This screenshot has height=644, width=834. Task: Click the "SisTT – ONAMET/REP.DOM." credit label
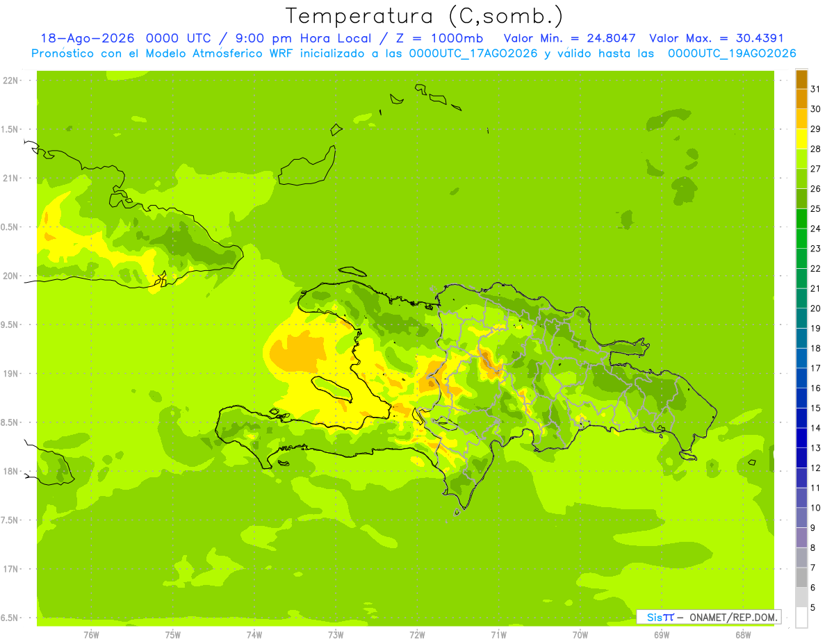pos(708,617)
